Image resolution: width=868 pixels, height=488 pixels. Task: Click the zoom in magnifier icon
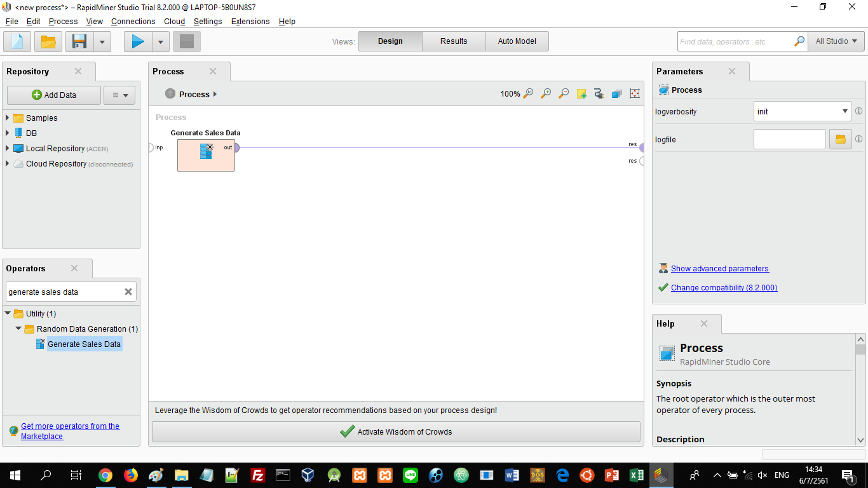tap(546, 94)
